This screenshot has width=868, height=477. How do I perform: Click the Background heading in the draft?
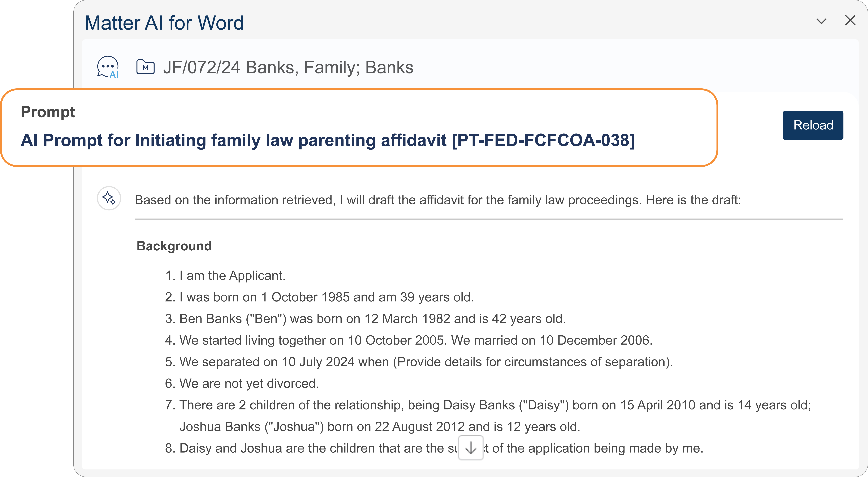coord(174,246)
